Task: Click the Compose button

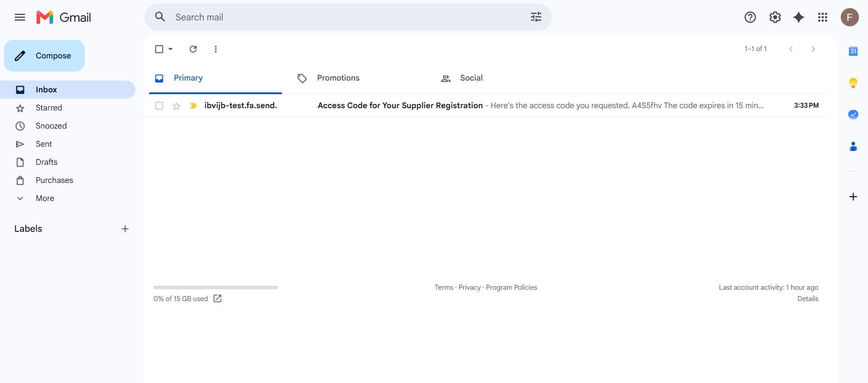Action: [44, 56]
